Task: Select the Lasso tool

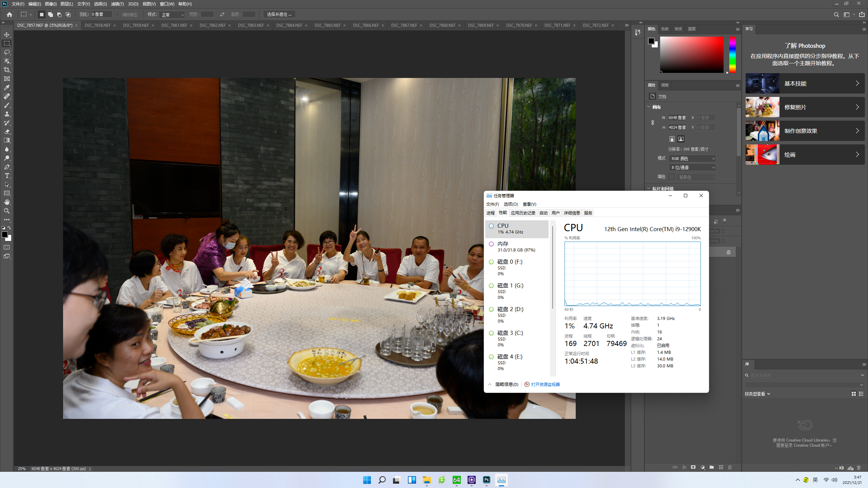Action: (7, 52)
